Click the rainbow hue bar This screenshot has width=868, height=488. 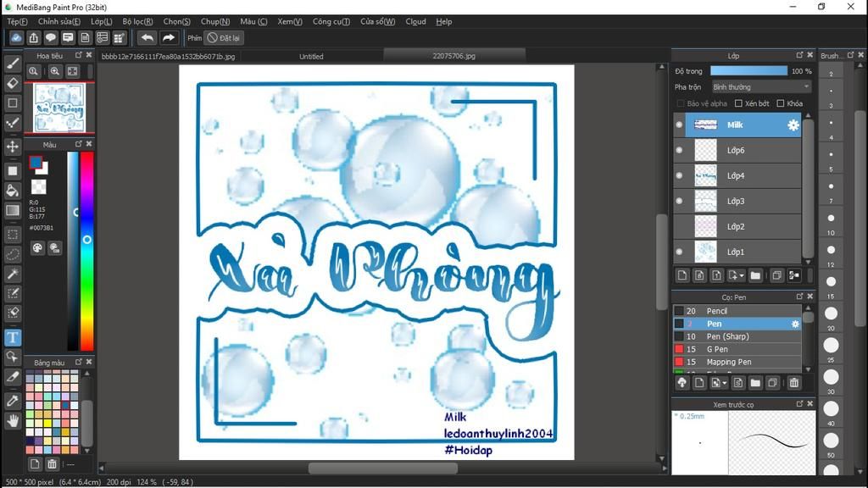pos(87,251)
